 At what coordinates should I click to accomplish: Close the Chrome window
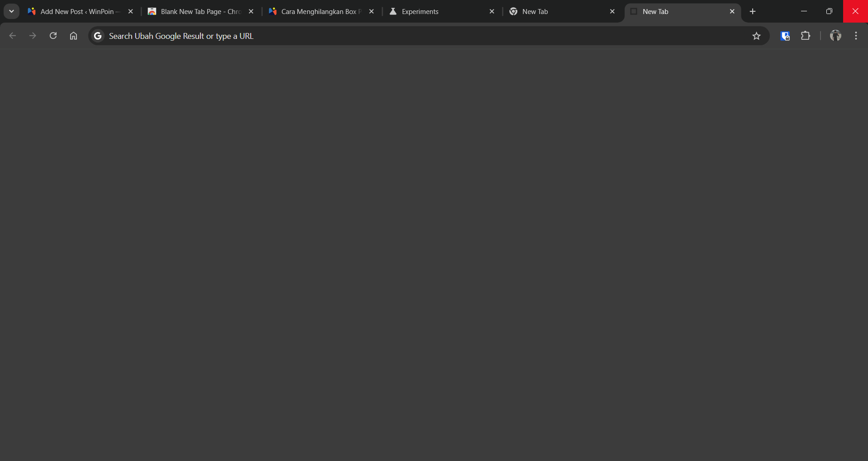pyautogui.click(x=855, y=11)
